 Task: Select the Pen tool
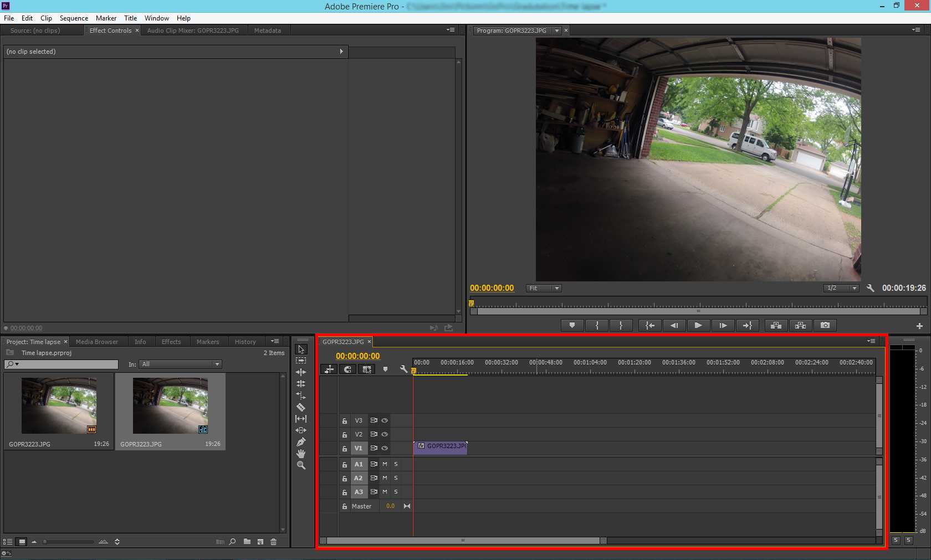[x=301, y=442]
